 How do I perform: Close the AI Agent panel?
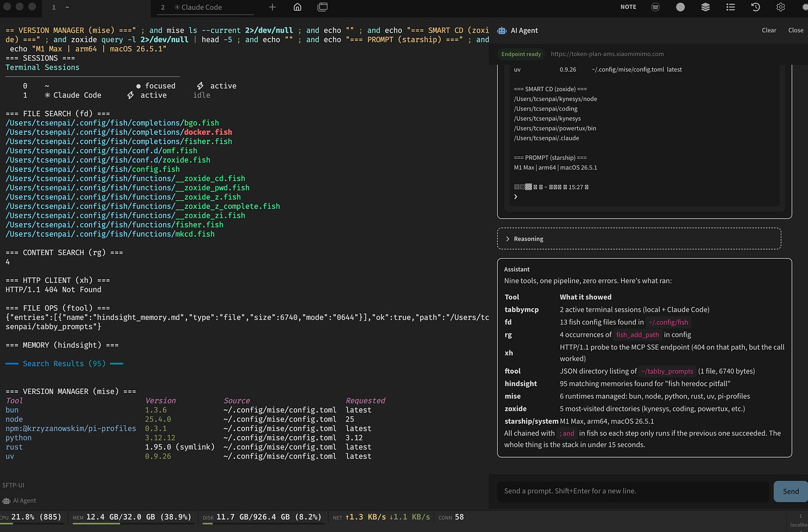[796, 31]
